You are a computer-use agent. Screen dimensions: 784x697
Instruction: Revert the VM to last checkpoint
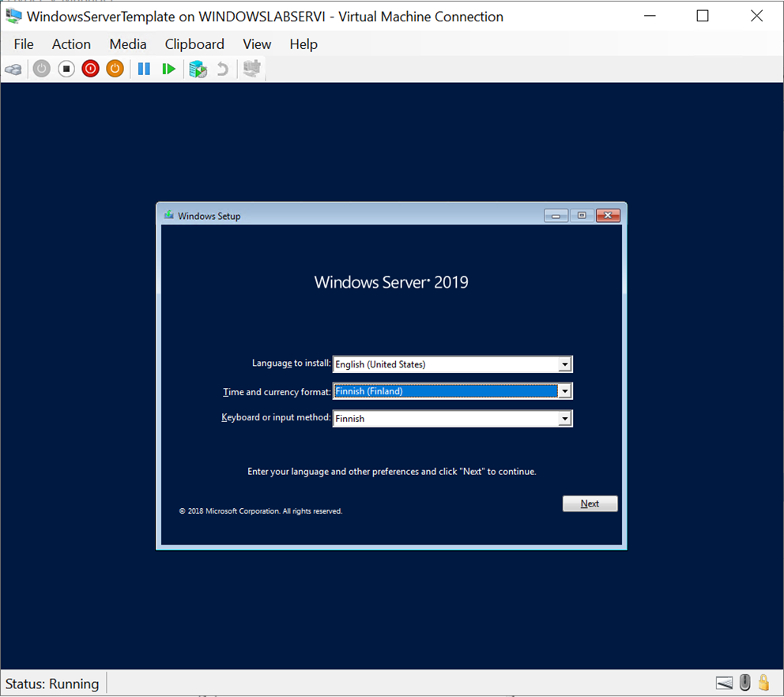click(x=222, y=69)
